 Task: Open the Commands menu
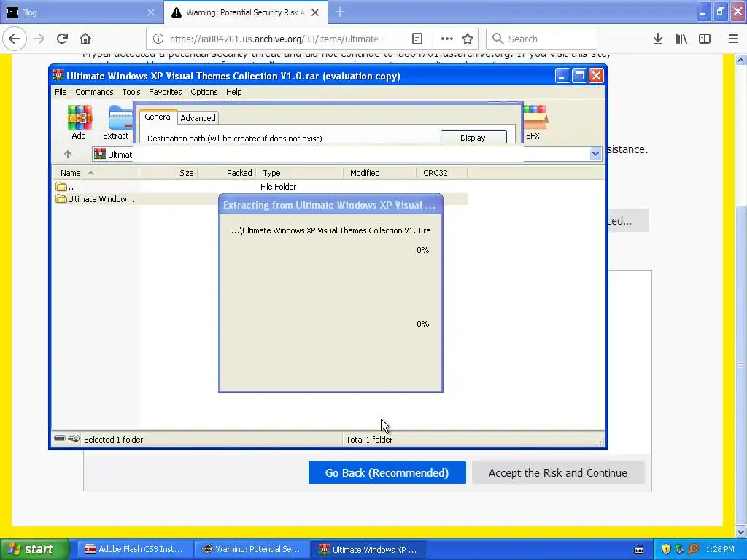coord(94,92)
